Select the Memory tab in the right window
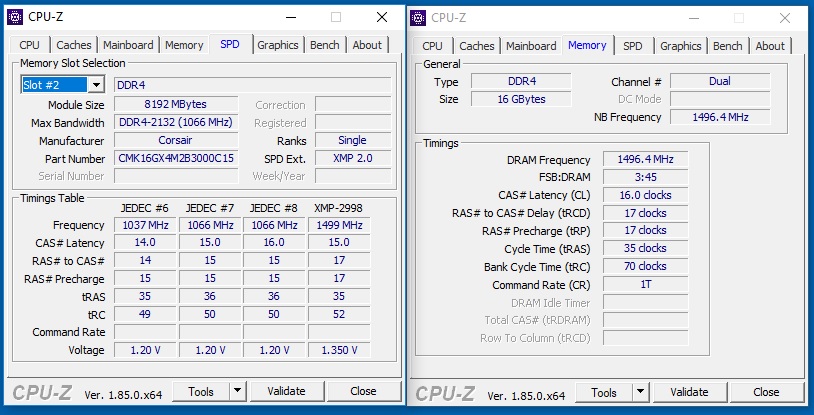 (x=587, y=45)
